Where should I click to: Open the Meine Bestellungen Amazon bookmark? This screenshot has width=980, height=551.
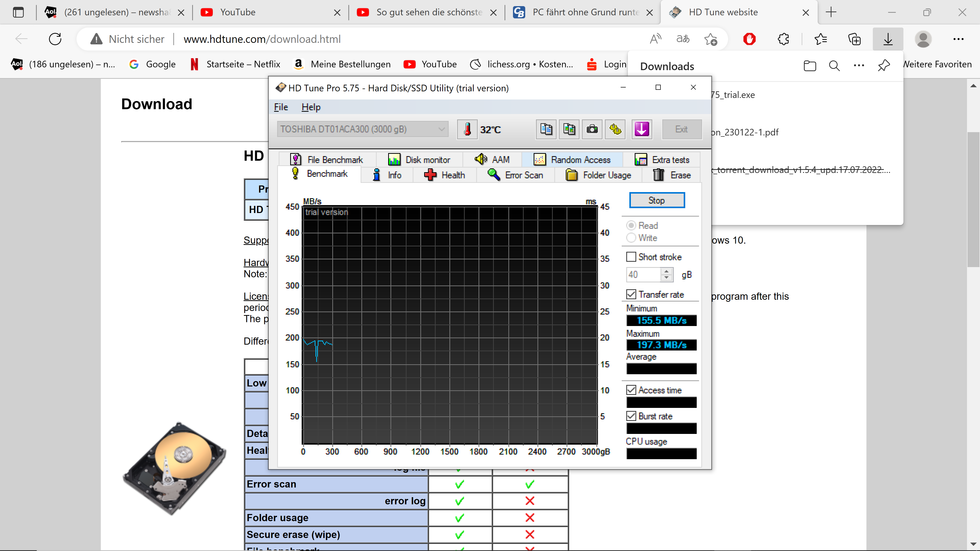[x=342, y=64]
